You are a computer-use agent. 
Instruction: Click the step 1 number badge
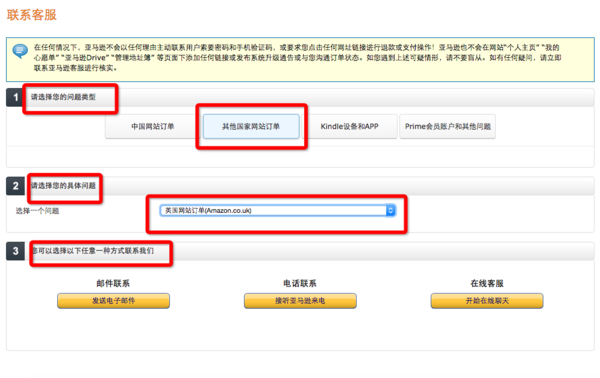(x=15, y=97)
